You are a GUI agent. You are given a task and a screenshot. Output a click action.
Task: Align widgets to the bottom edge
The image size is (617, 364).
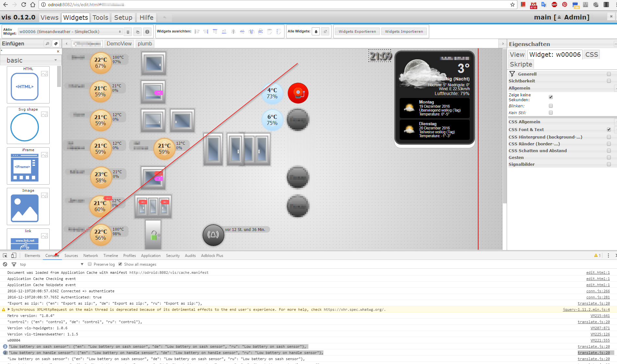224,31
